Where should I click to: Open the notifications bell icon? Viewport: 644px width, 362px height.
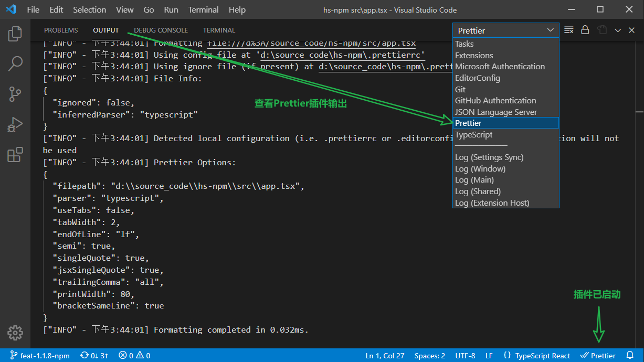[630, 356]
